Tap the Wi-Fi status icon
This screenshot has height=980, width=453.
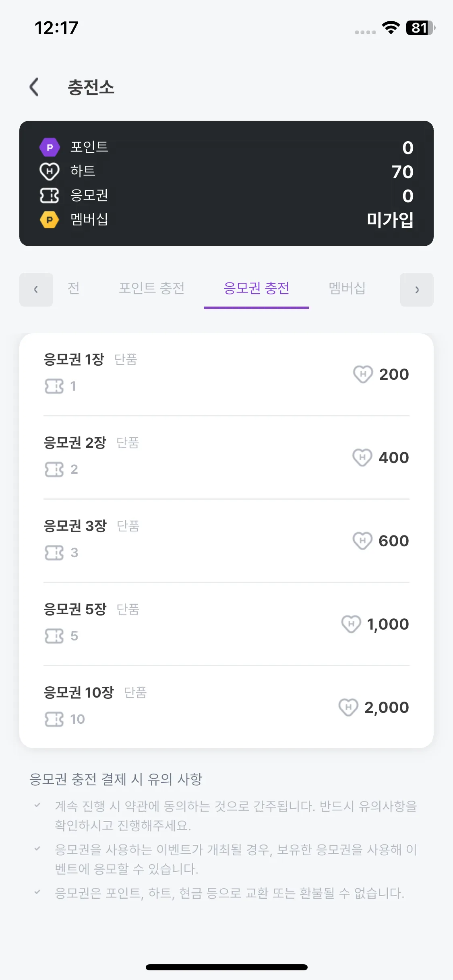pyautogui.click(x=391, y=28)
